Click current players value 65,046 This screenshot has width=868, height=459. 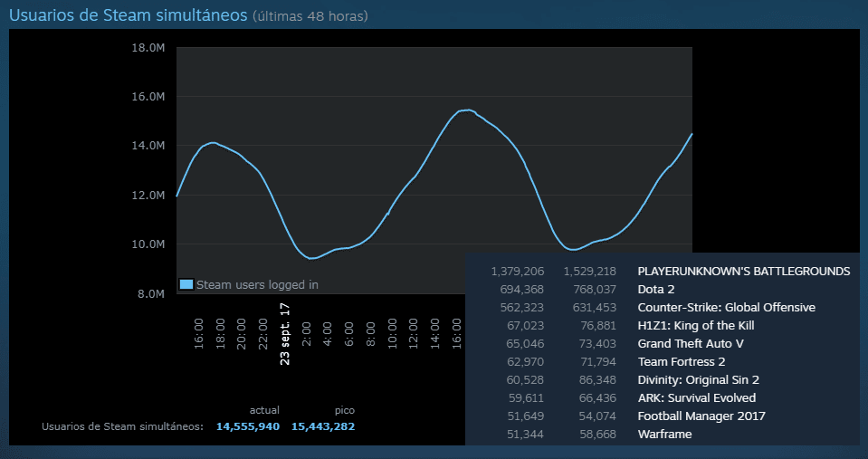525,344
